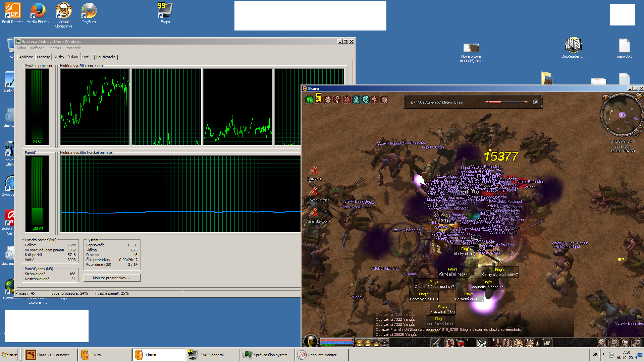
Task: Activate the F1 skill slot icon
Action: click(x=497, y=343)
